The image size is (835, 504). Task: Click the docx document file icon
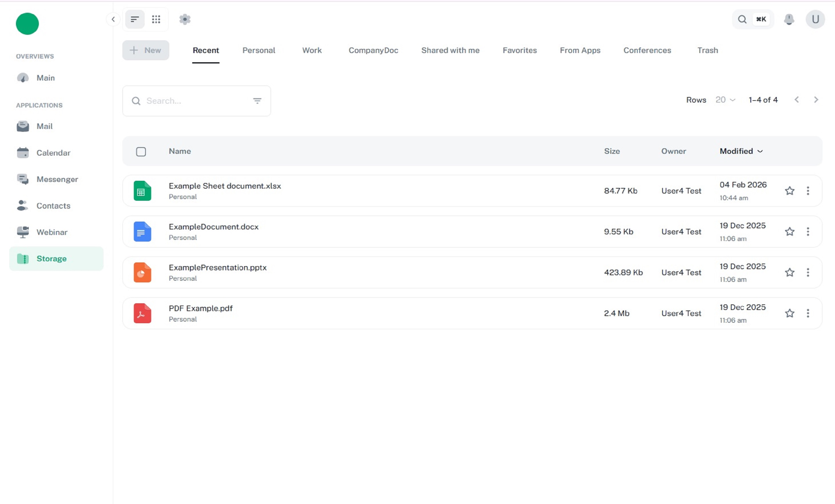[142, 231]
